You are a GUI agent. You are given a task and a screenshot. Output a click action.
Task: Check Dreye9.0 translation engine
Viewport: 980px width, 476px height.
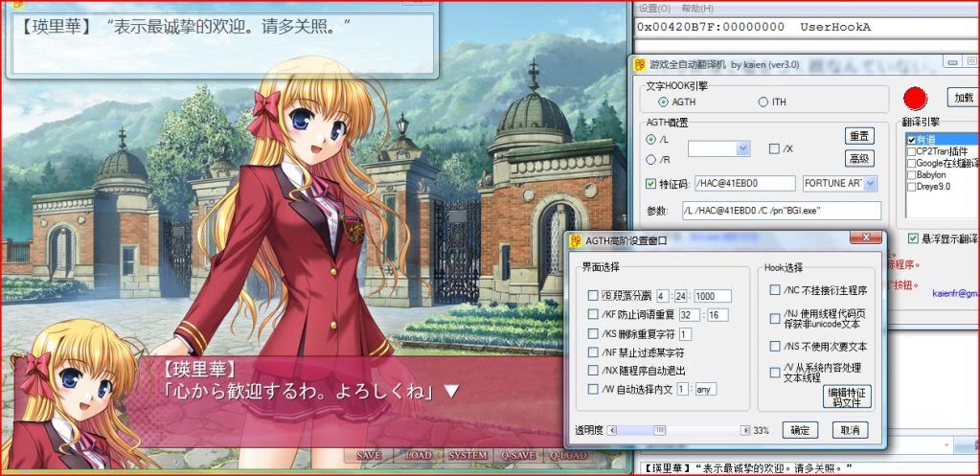tap(912, 186)
